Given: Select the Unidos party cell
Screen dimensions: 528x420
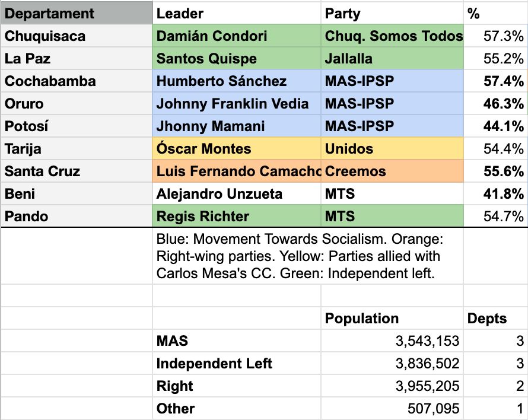Looking at the screenshot, I should coord(392,148).
